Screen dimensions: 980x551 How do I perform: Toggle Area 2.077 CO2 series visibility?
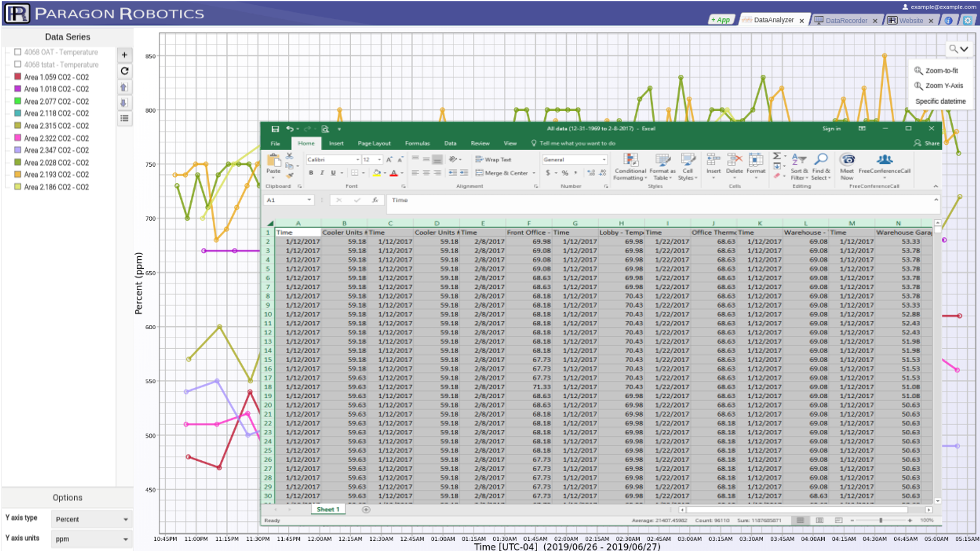click(x=18, y=101)
